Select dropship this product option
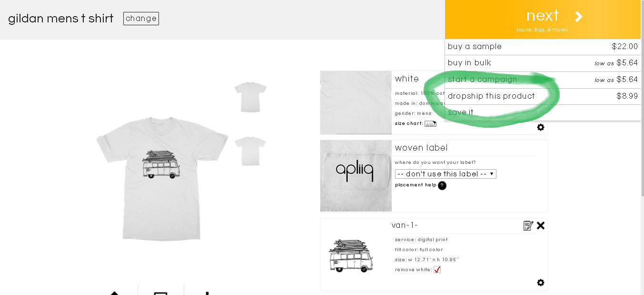 (x=543, y=96)
